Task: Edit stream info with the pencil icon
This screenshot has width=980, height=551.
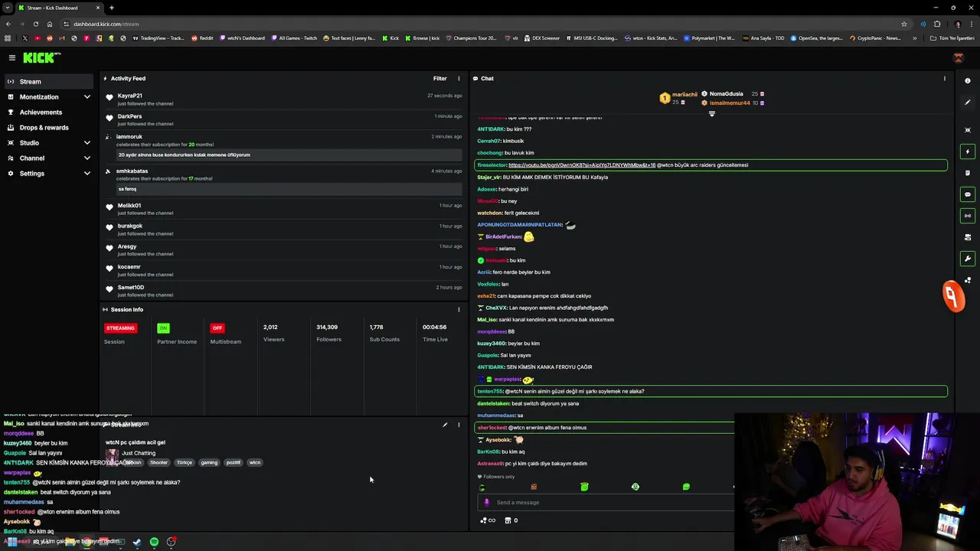Action: pyautogui.click(x=445, y=425)
